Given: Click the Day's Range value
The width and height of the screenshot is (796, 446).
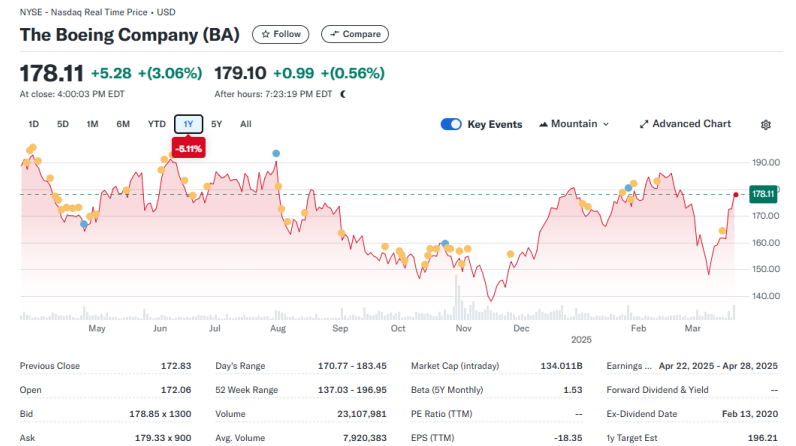Looking at the screenshot, I should click(352, 366).
